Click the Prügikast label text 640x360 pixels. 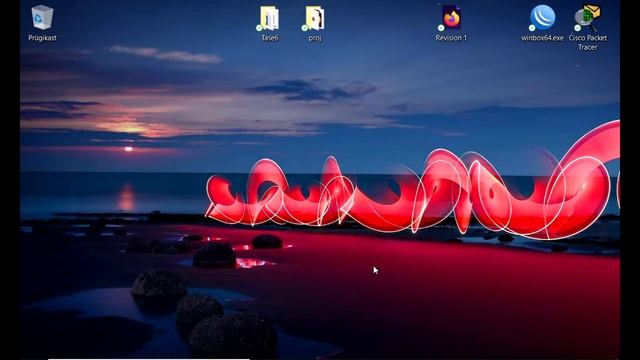42,38
